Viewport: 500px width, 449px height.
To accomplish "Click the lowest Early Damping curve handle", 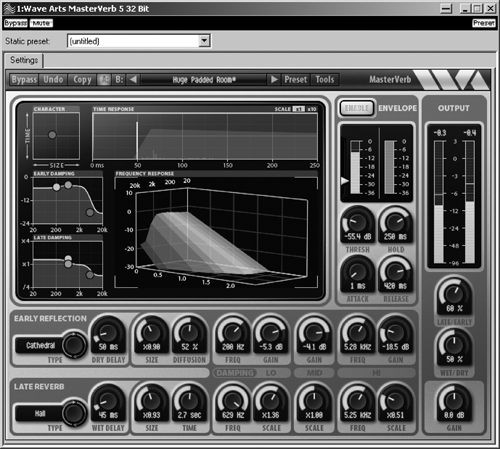I will [x=90, y=212].
